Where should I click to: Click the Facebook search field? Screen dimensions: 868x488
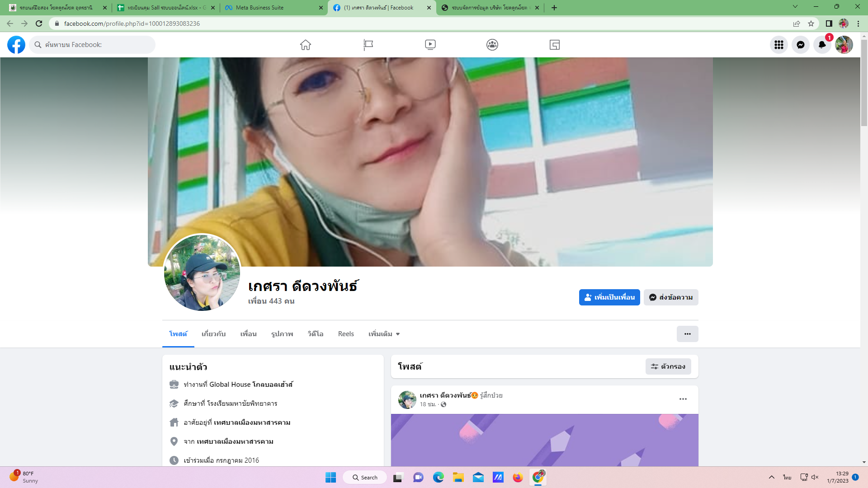point(93,45)
